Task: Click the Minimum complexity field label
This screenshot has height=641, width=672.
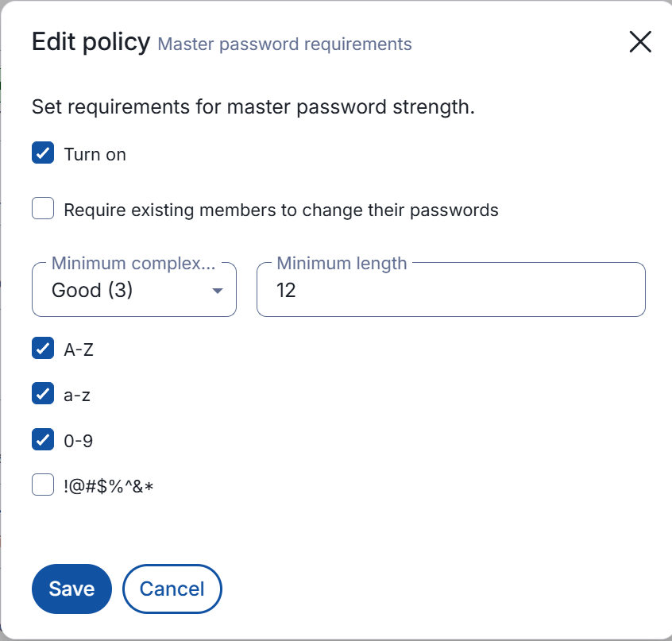Action: click(x=133, y=264)
